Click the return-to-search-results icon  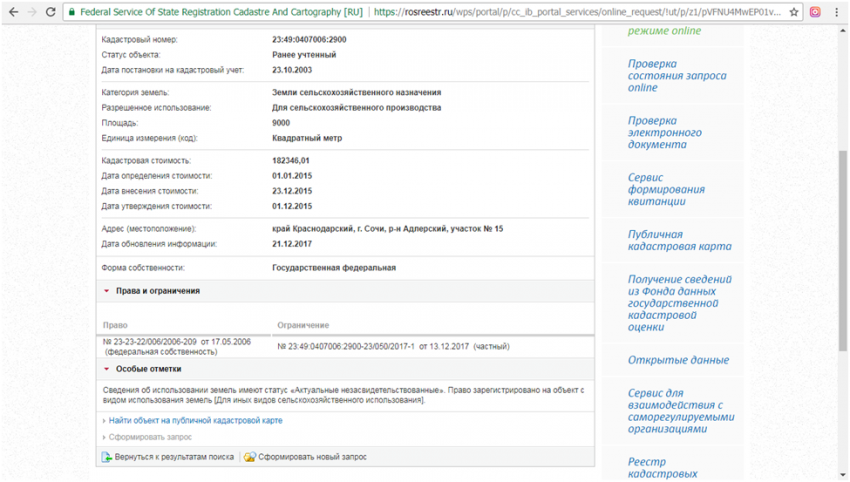106,457
